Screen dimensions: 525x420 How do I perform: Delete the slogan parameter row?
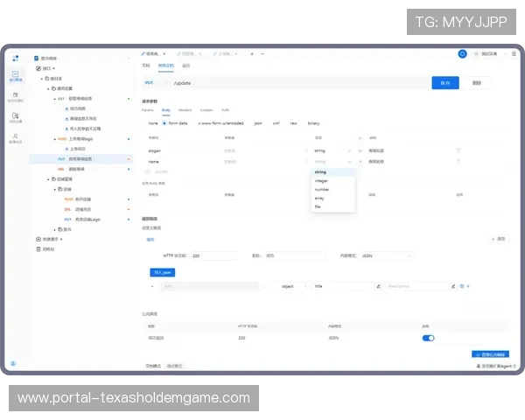458,150
